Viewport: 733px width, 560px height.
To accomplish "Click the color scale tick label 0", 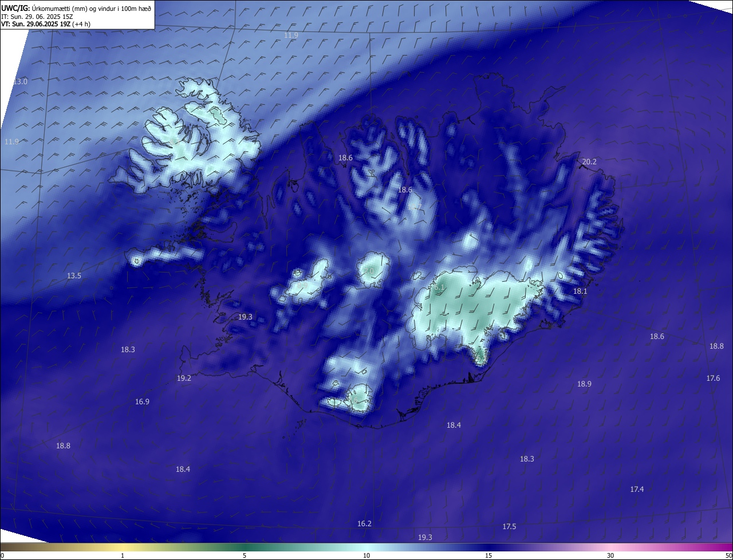I will click(2, 556).
